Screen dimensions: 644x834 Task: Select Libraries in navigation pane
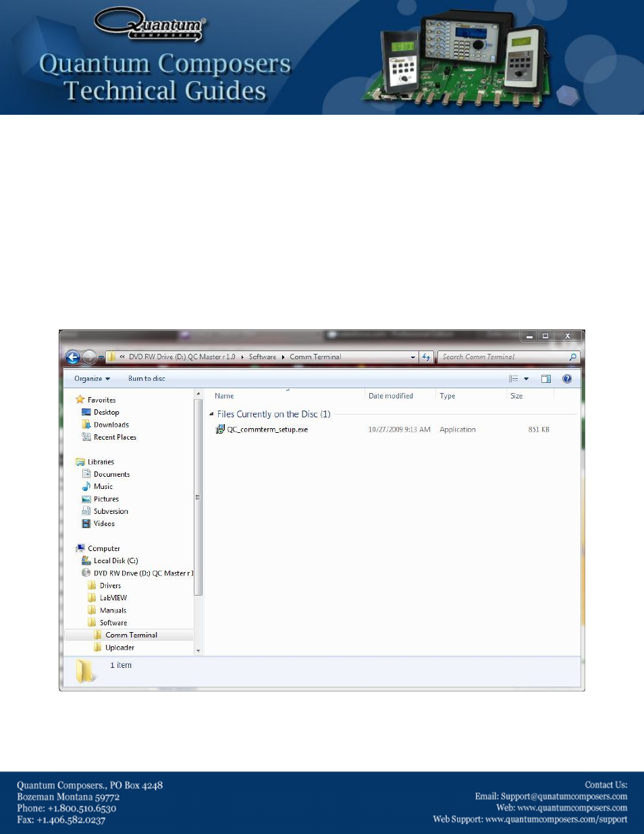95,462
